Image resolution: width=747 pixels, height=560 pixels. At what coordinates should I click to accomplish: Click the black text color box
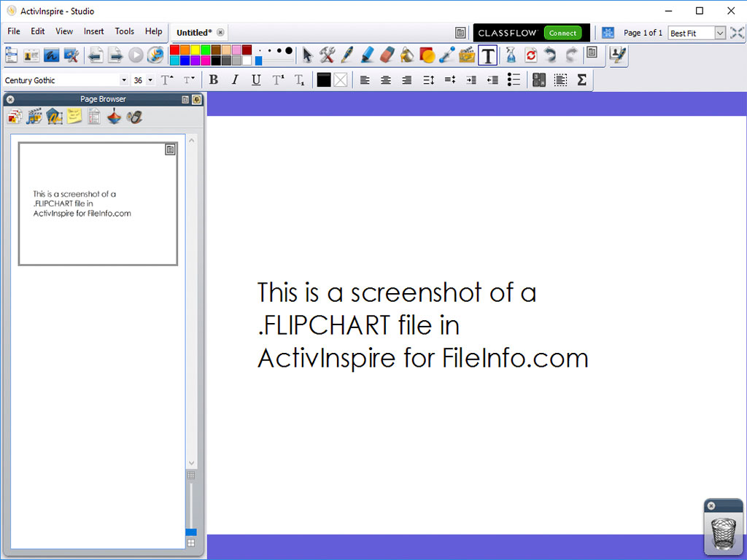tap(323, 80)
